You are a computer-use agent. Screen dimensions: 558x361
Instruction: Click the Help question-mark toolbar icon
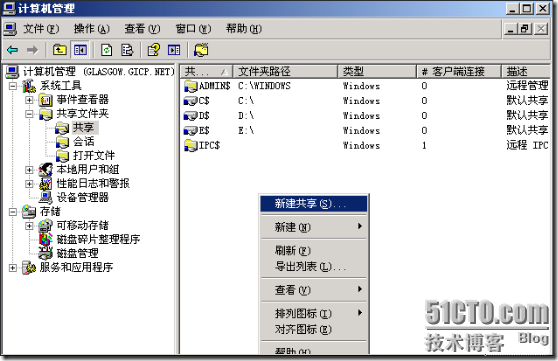coord(154,50)
